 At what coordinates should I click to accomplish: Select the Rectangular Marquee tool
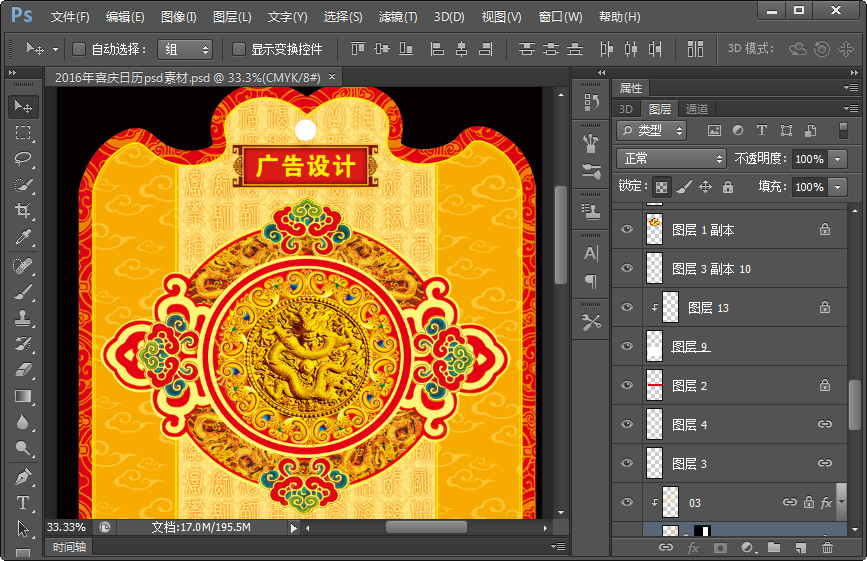pyautogui.click(x=23, y=133)
